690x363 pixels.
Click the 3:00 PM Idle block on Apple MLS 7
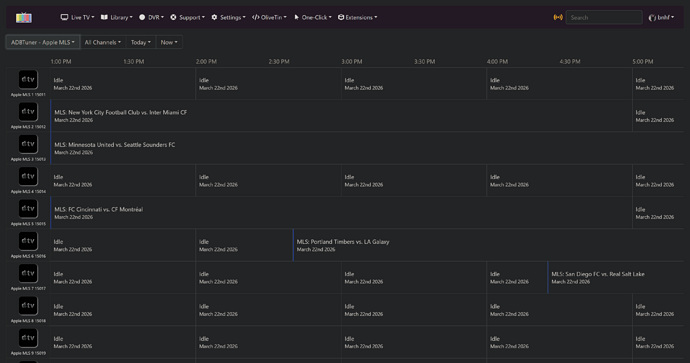click(414, 278)
